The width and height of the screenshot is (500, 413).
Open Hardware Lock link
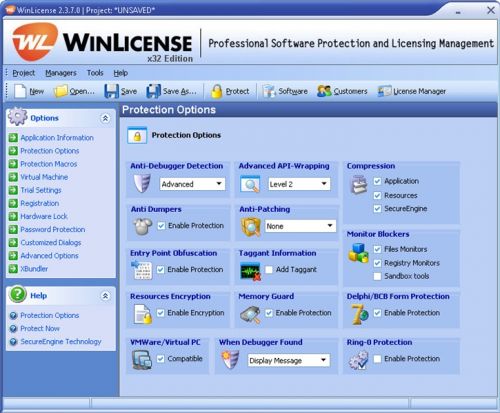44,216
